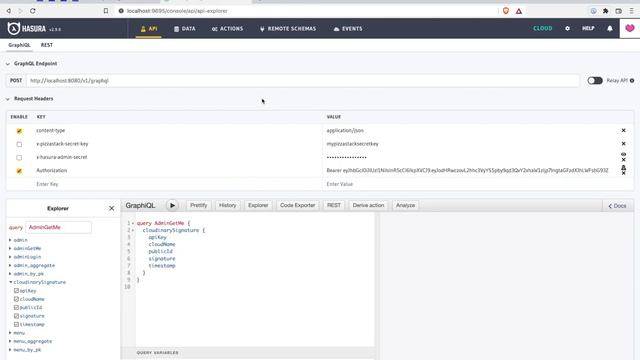This screenshot has height=360, width=640.
Task: Remove the x-pizzastack-secret-key header row
Action: coord(623,144)
